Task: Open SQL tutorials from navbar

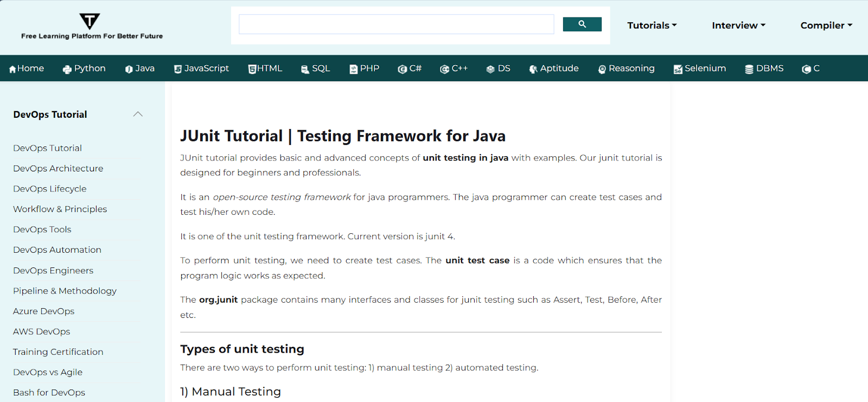Action: point(321,68)
